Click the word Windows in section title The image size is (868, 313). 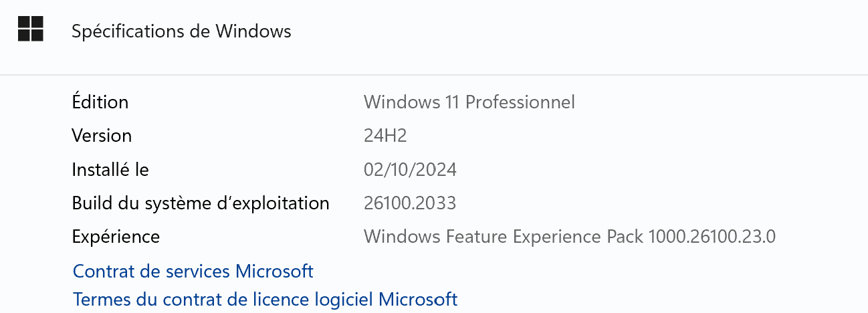click(253, 31)
